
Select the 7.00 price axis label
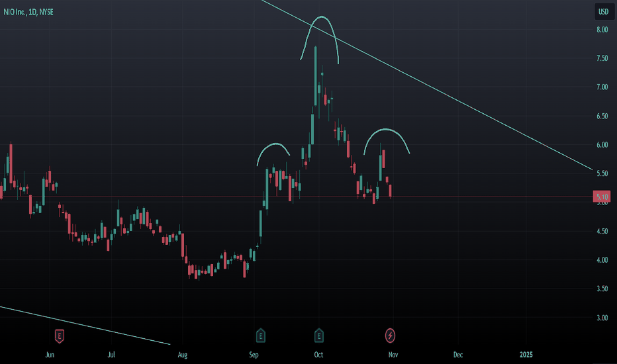[602, 87]
